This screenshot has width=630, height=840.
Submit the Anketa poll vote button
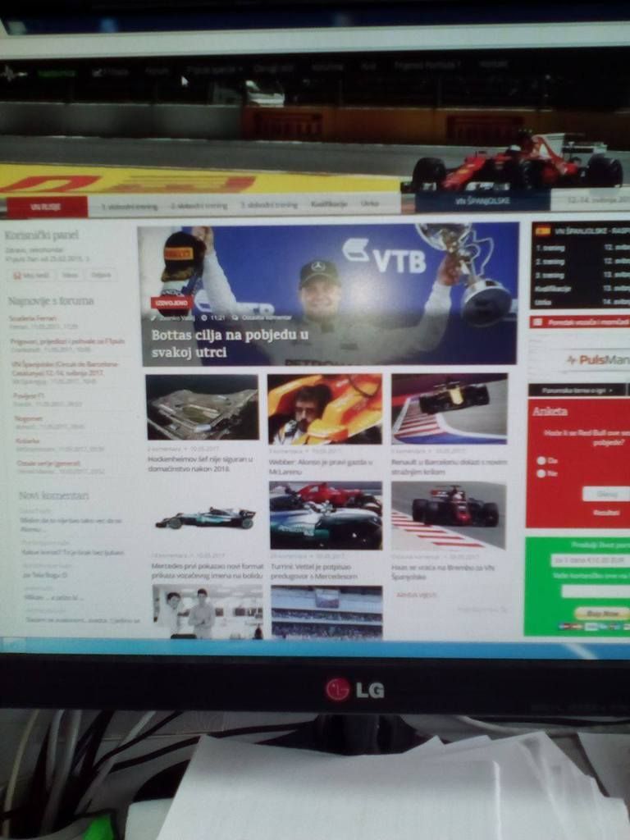(x=606, y=494)
